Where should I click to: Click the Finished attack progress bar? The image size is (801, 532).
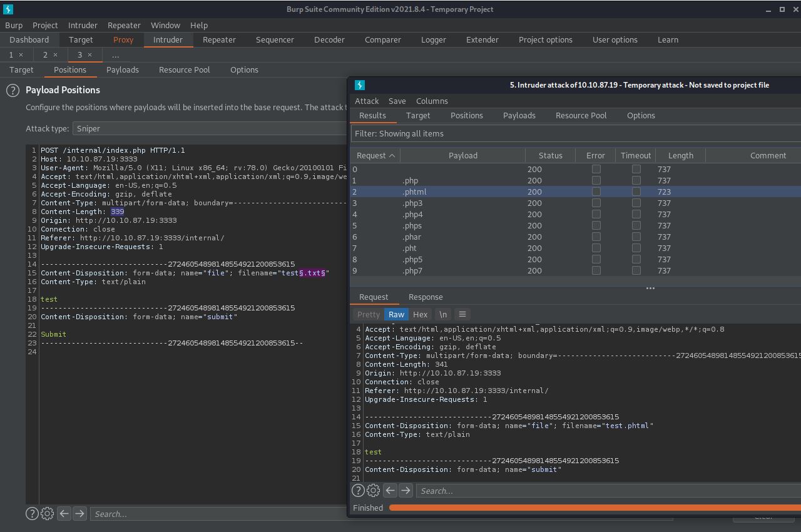(x=594, y=508)
